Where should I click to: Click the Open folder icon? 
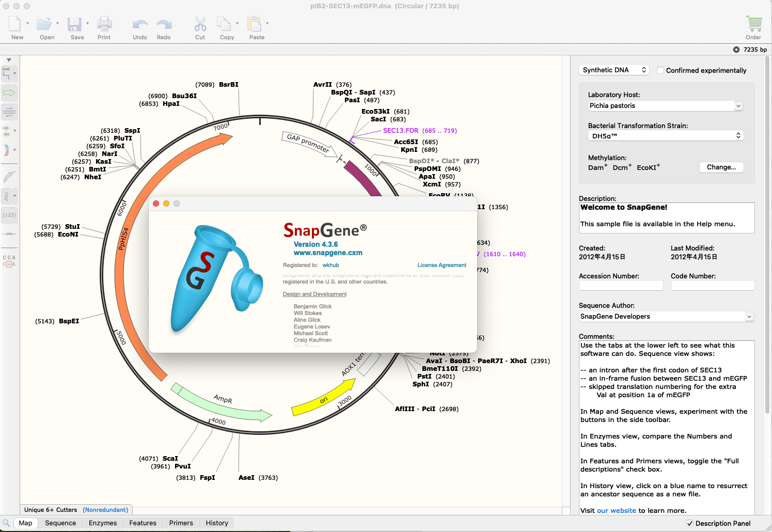(x=44, y=24)
